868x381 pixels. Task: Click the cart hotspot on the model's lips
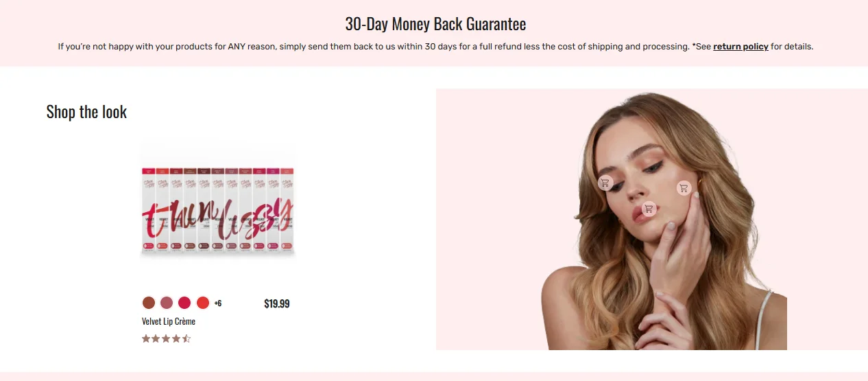coord(649,209)
